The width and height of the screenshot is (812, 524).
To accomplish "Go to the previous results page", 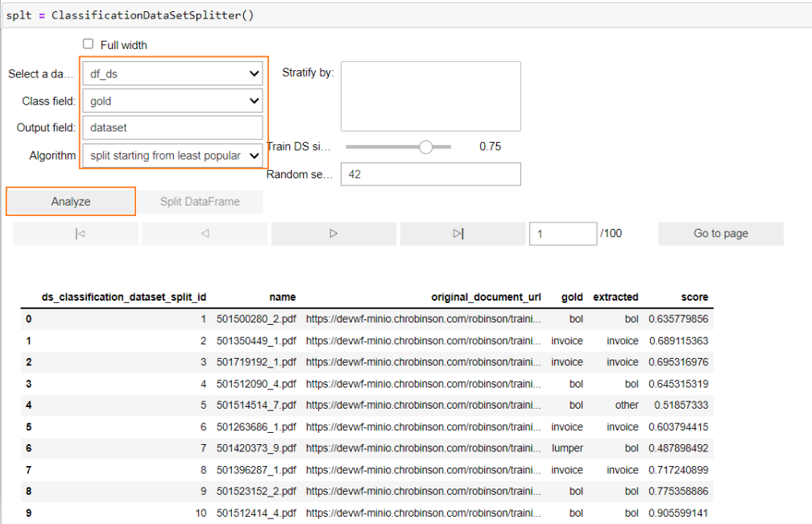I will (205, 234).
